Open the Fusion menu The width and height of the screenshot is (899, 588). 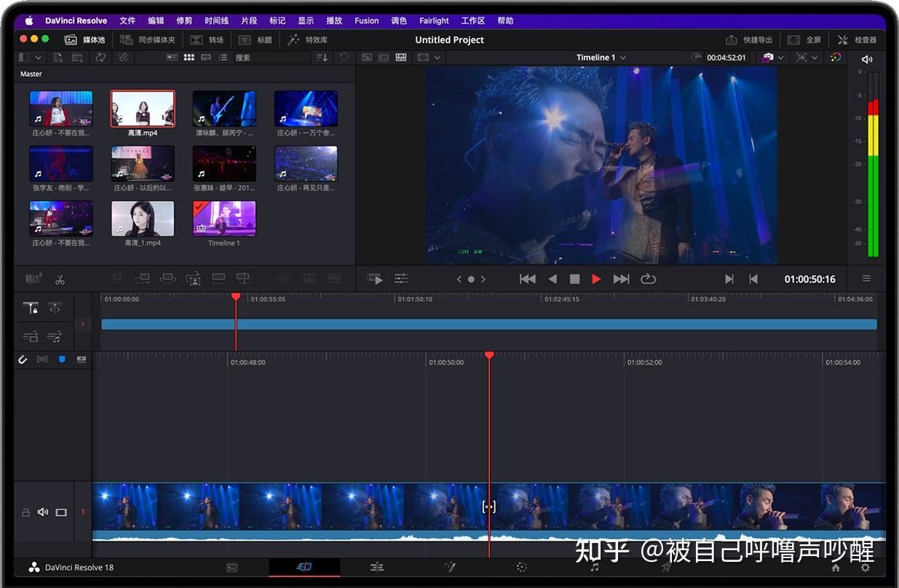tap(367, 20)
